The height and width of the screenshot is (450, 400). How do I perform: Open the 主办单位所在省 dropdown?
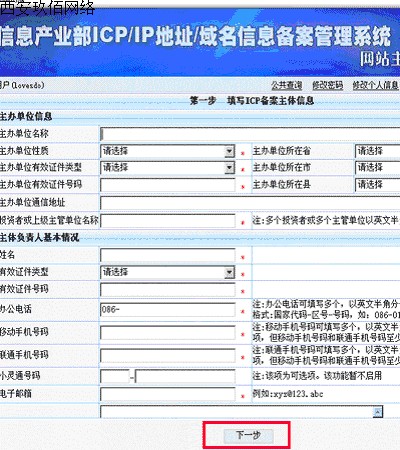point(378,151)
